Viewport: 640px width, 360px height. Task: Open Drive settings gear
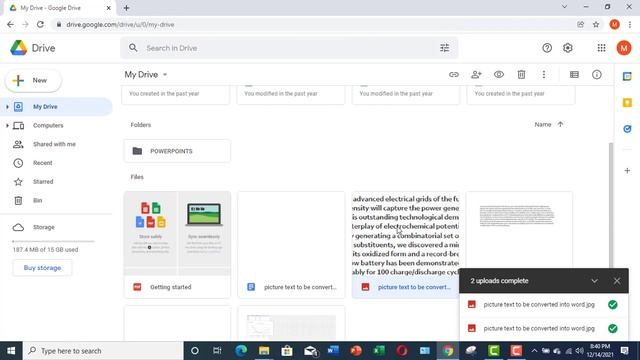[568, 48]
